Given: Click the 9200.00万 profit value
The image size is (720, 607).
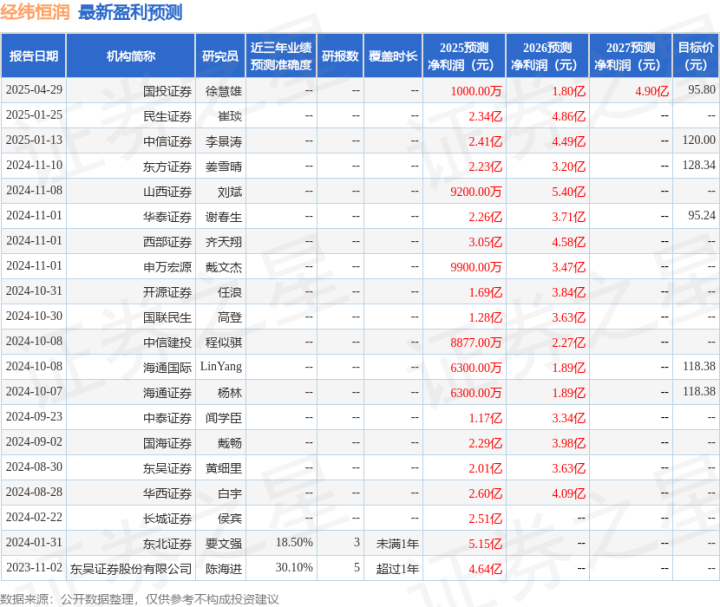Looking at the screenshot, I should coord(476,192).
